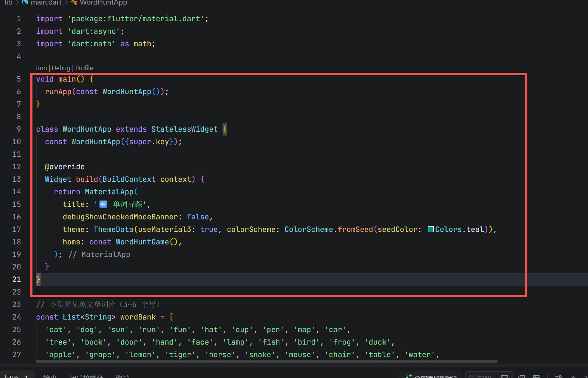
Task: Click ThemeData on line 17
Action: pyautogui.click(x=114, y=229)
